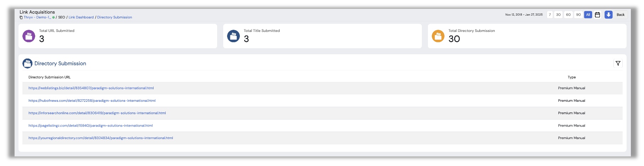
Task: Open Link Dashboard breadcrumb link
Action: 81,17
